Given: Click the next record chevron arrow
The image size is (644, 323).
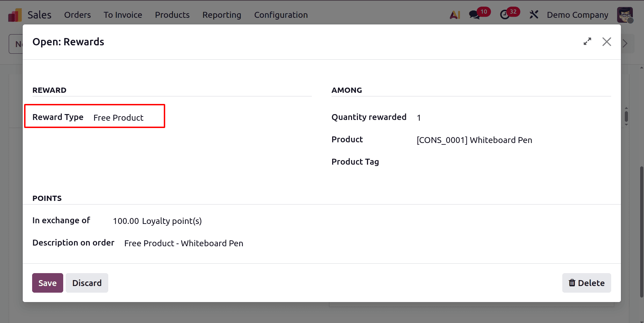Looking at the screenshot, I should [x=625, y=44].
